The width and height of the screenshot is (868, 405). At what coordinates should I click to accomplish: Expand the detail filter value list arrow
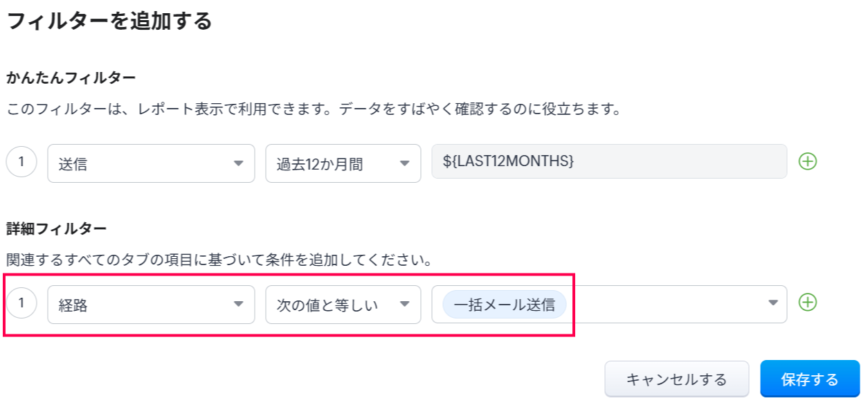772,303
